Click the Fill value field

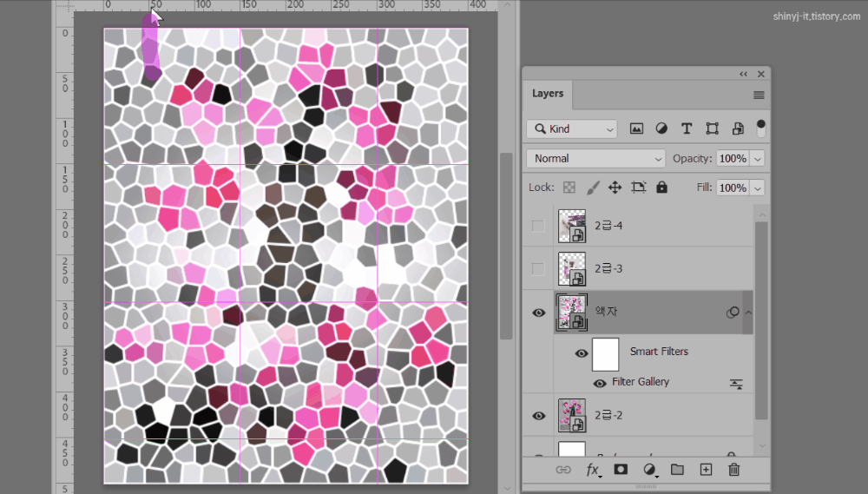click(733, 188)
